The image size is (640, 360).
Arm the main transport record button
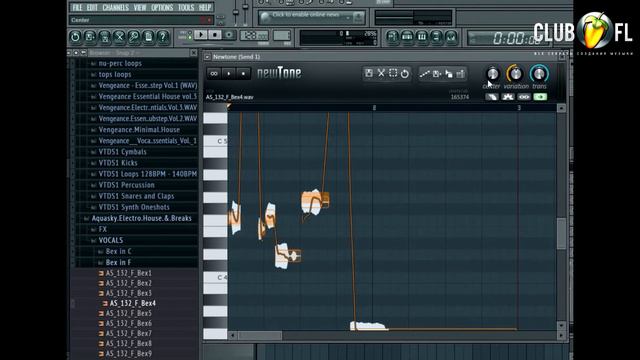229,35
